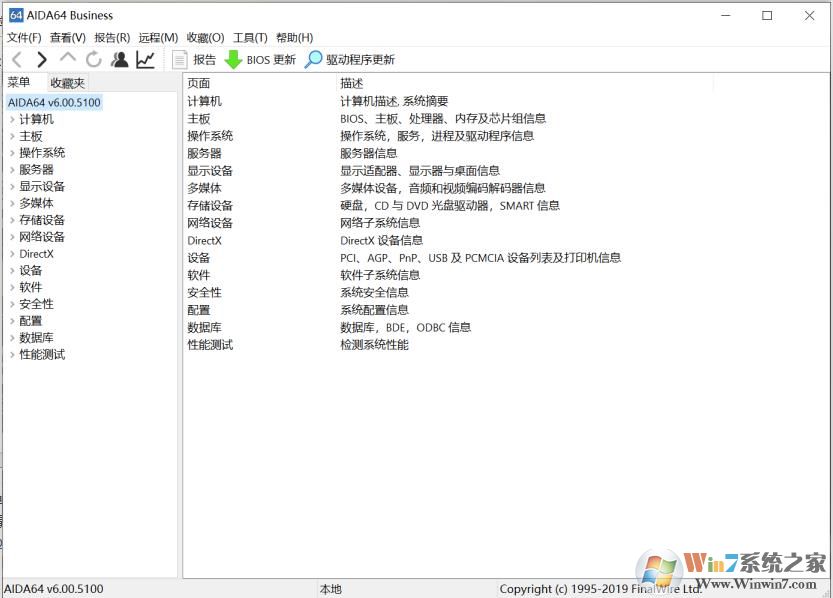Image resolution: width=833 pixels, height=598 pixels.
Task: Click the 服务器信息 description text
Action: coord(369,153)
